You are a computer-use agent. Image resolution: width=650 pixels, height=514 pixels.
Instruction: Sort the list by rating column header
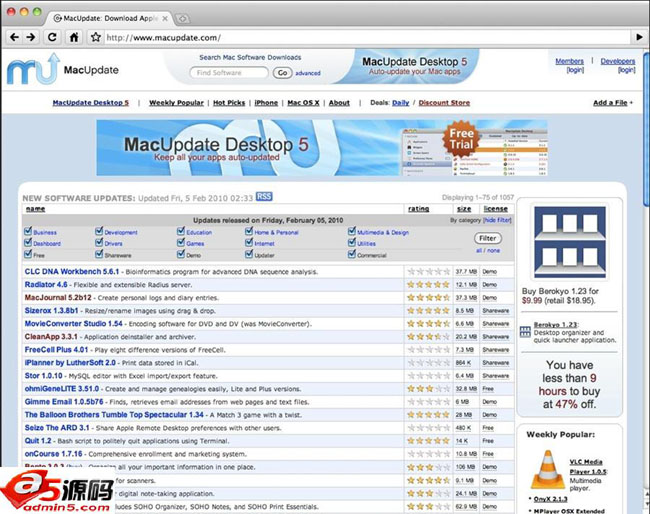419,209
